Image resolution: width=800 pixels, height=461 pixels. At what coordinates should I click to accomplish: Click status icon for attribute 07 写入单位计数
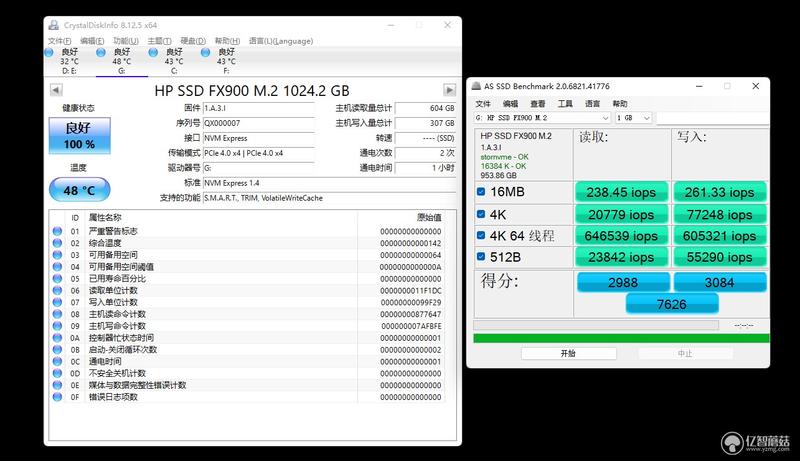[x=57, y=302]
